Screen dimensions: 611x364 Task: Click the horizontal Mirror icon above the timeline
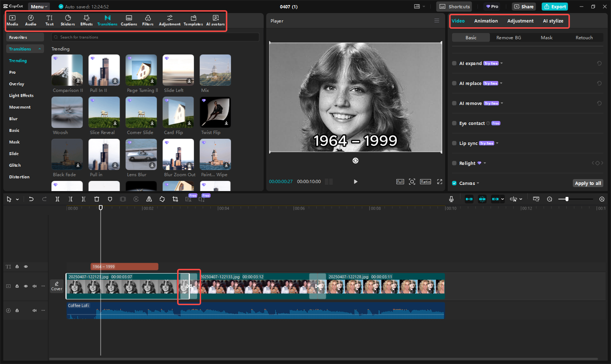[x=149, y=199]
